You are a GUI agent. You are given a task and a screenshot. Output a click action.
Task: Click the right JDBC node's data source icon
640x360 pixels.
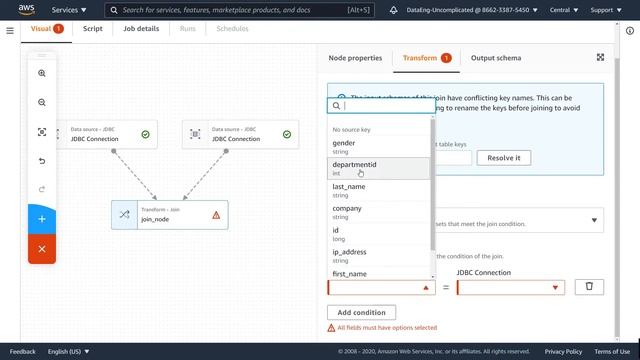[x=195, y=134]
